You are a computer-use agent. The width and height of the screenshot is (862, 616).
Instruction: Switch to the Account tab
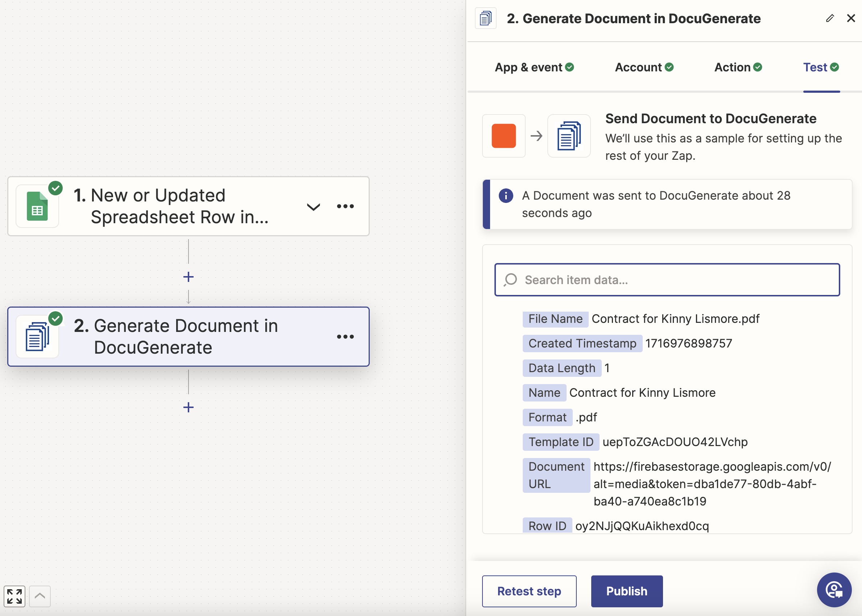click(644, 67)
